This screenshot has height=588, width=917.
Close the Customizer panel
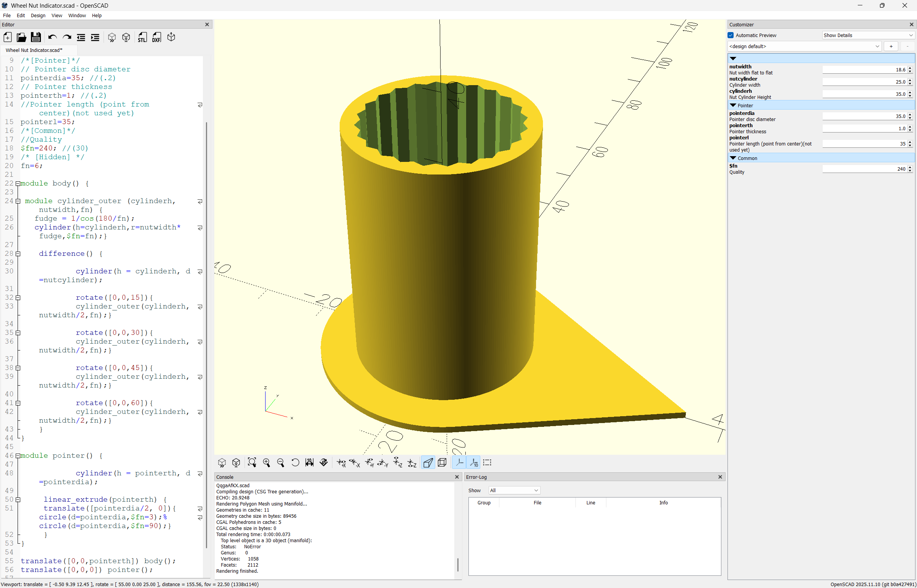[x=912, y=24]
